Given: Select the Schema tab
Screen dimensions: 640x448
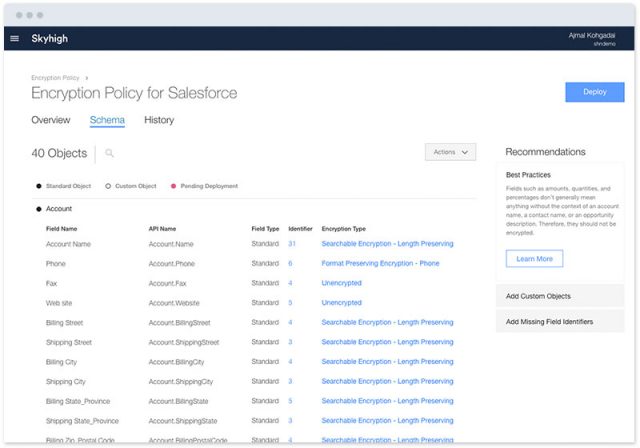Looking at the screenshot, I should (x=107, y=120).
